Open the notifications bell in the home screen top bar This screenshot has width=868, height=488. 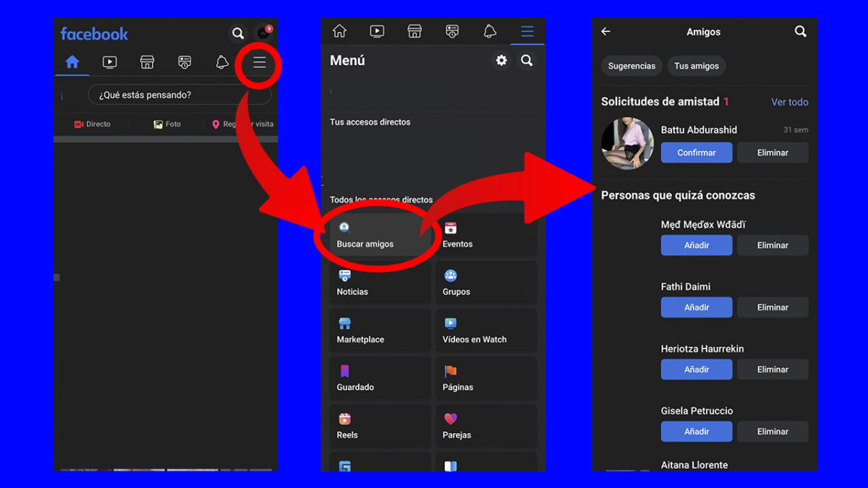tap(222, 63)
